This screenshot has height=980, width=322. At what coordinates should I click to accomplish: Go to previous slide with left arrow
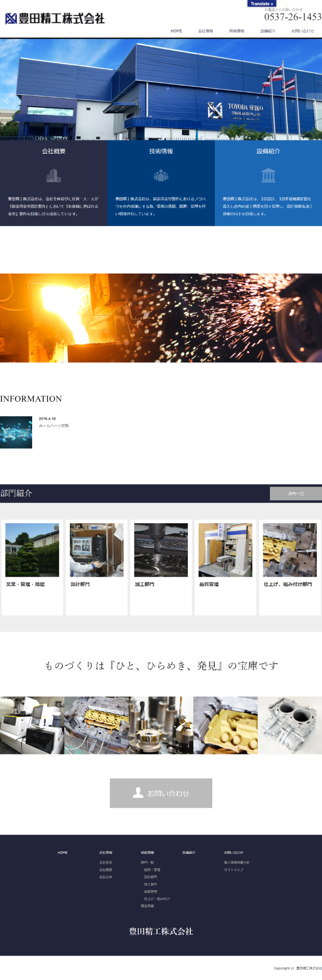pyautogui.click(x=7, y=102)
